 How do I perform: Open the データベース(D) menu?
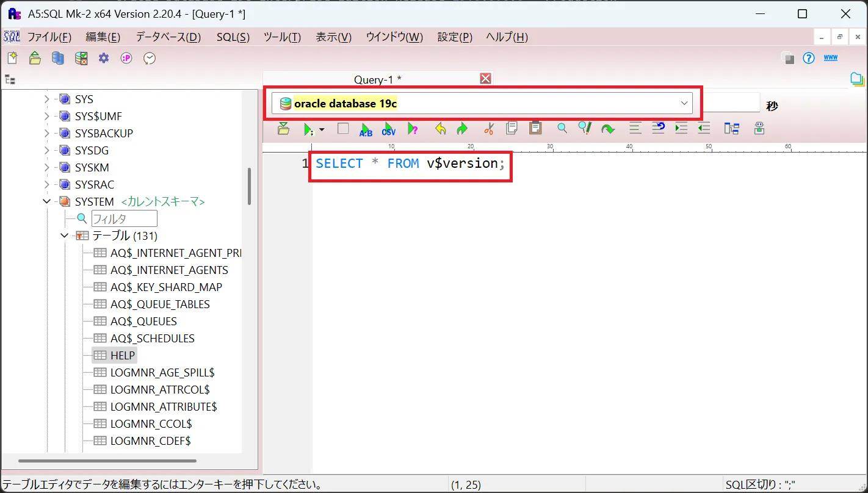click(x=168, y=37)
